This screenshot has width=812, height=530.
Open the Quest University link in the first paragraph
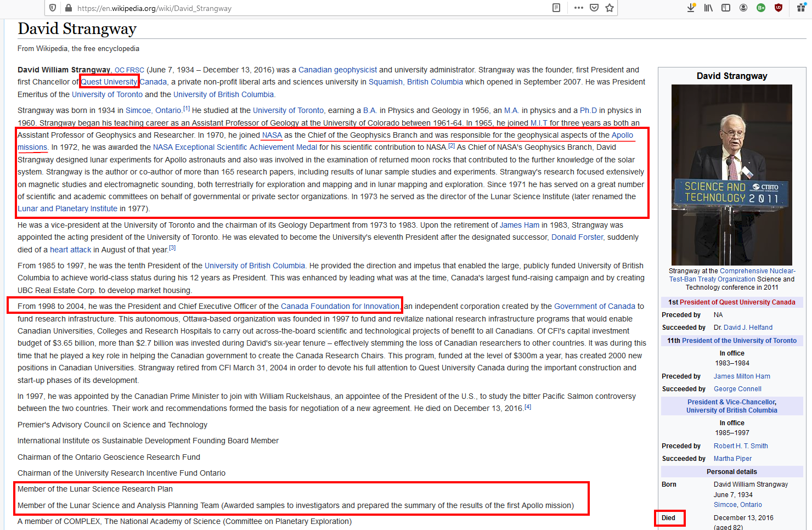(x=109, y=82)
